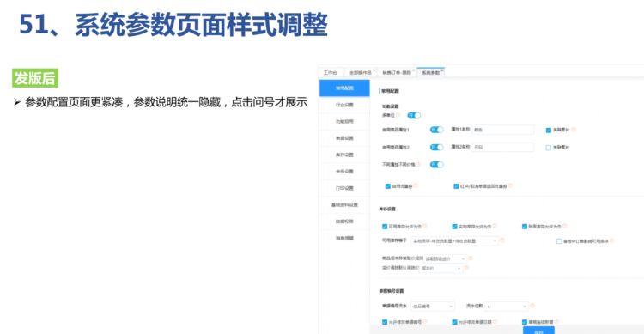Check 审核中订单影响可用库存 checkbox

click(559, 241)
